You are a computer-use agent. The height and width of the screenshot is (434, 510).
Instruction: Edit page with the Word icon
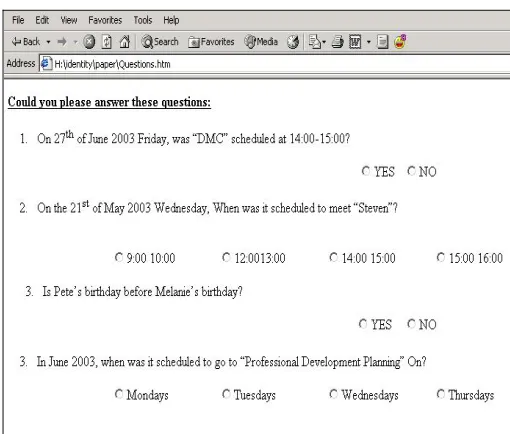point(355,42)
